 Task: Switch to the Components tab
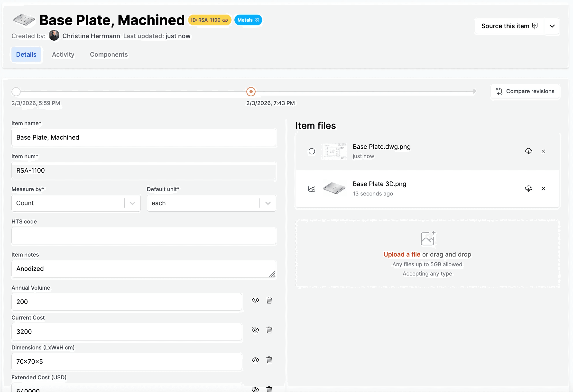109,54
